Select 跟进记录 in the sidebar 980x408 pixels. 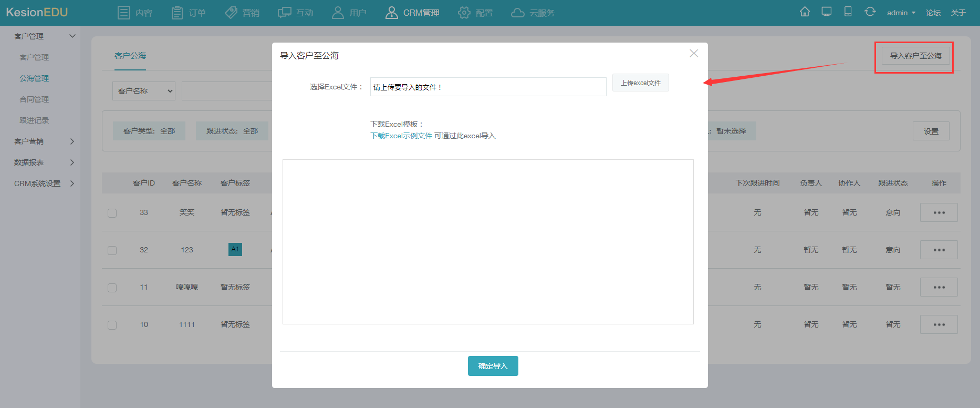pyautogui.click(x=34, y=120)
